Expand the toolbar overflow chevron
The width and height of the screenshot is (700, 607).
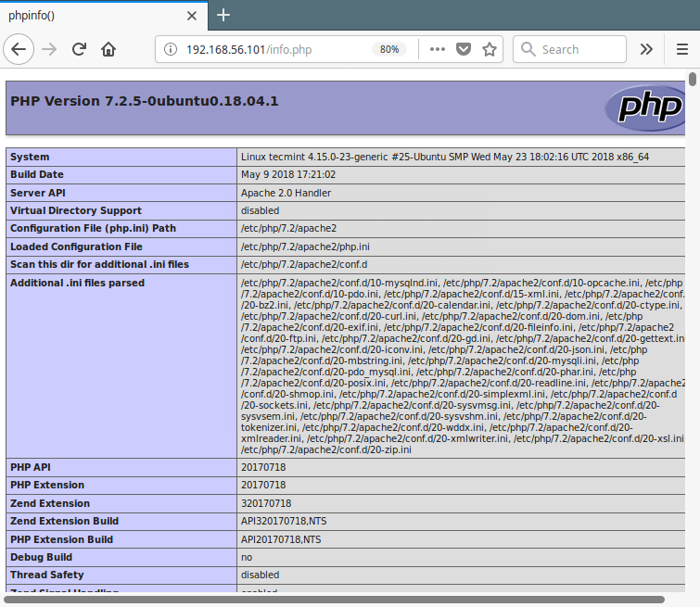(646, 49)
